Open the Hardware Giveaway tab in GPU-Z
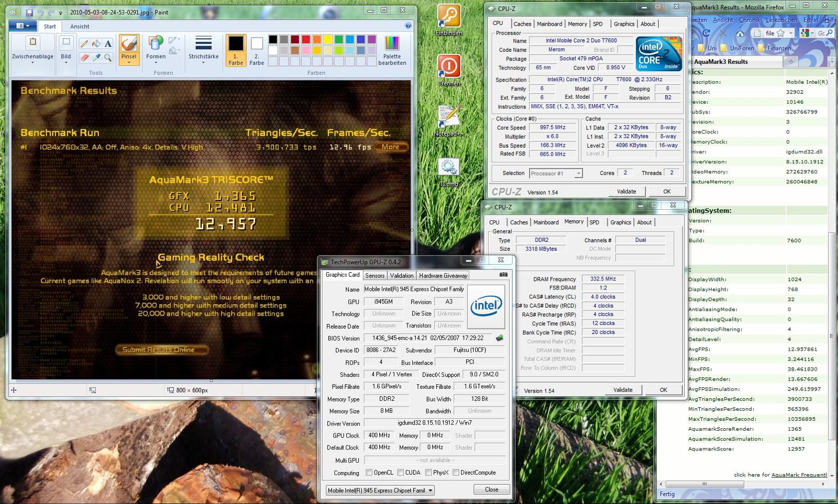 [x=443, y=276]
